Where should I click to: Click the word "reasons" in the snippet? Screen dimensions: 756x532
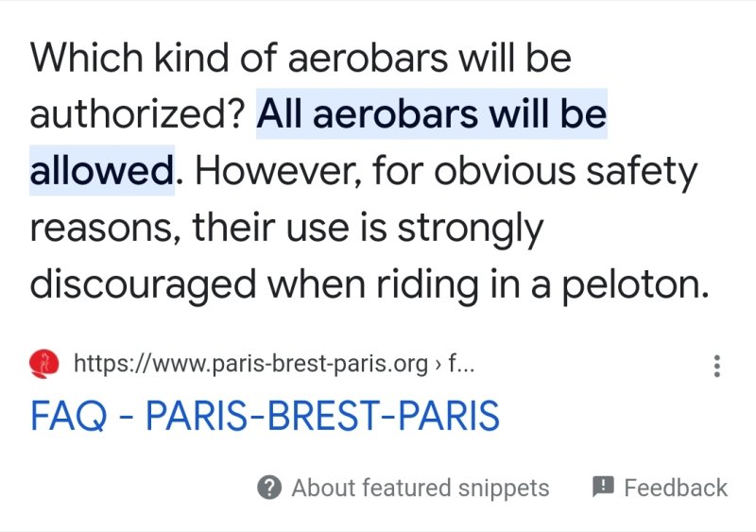104,229
